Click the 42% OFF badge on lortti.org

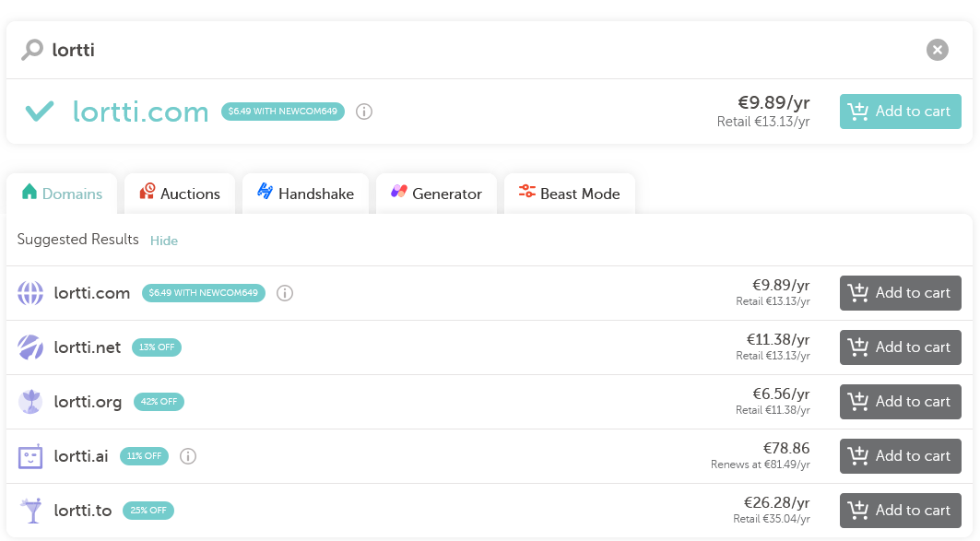[x=159, y=402]
